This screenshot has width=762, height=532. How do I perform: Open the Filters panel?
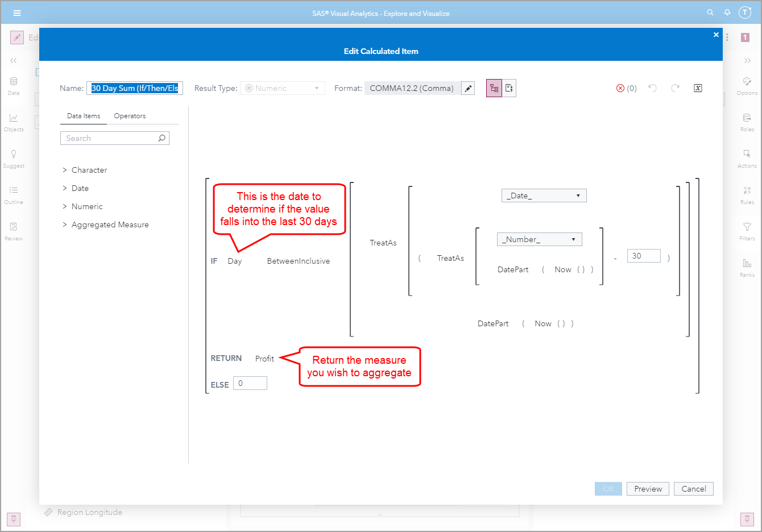747,232
